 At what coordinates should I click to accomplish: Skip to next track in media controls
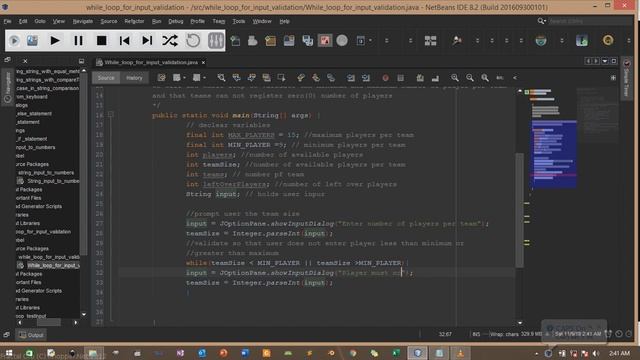[x=147, y=40]
